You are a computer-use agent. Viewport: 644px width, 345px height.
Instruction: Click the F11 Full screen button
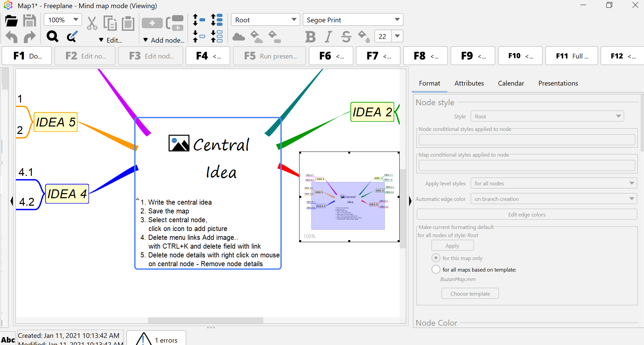pyautogui.click(x=572, y=56)
